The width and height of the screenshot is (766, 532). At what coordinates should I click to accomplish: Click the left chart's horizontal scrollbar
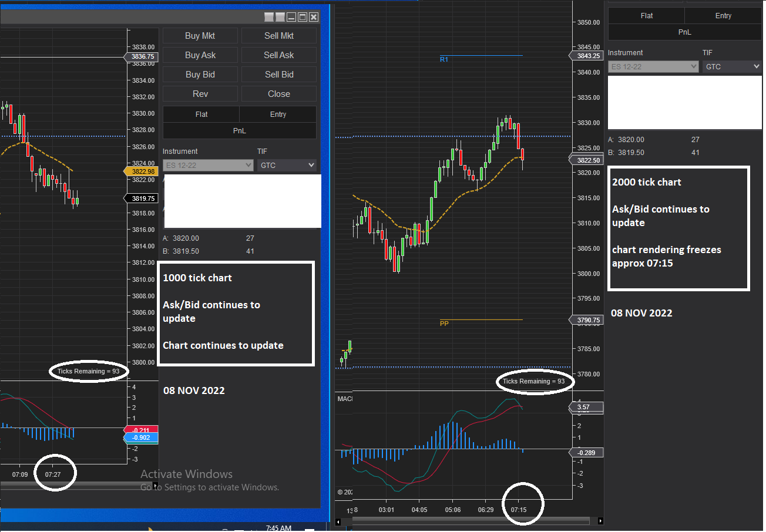76,486
